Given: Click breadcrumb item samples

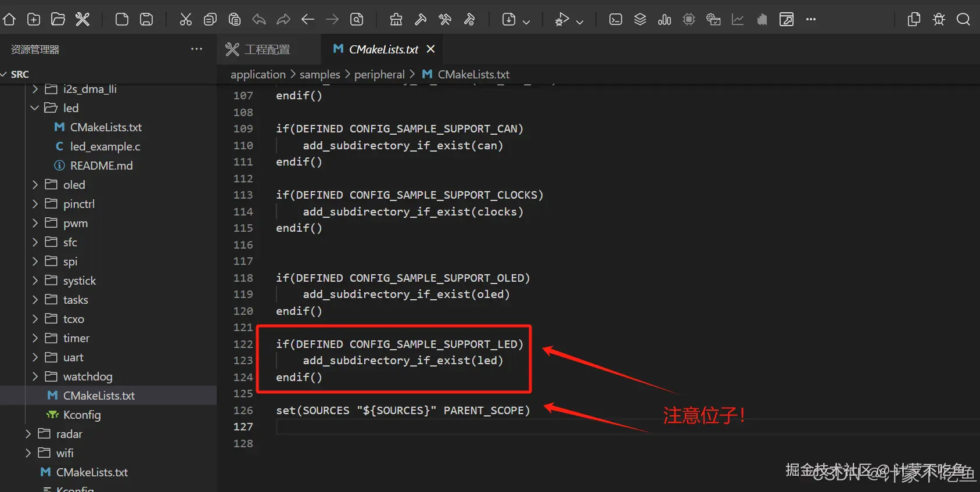Looking at the screenshot, I should tap(320, 74).
